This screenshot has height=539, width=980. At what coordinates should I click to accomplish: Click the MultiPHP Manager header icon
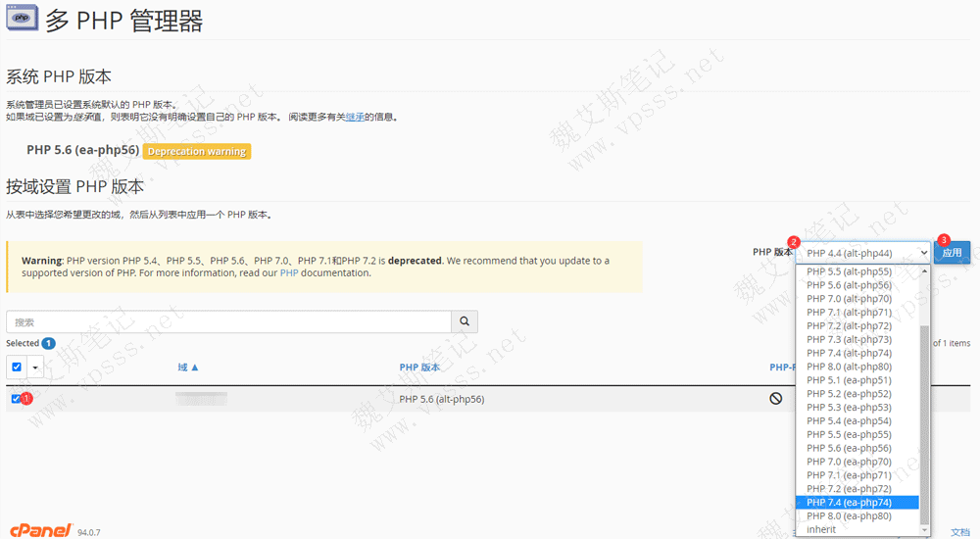click(x=22, y=20)
